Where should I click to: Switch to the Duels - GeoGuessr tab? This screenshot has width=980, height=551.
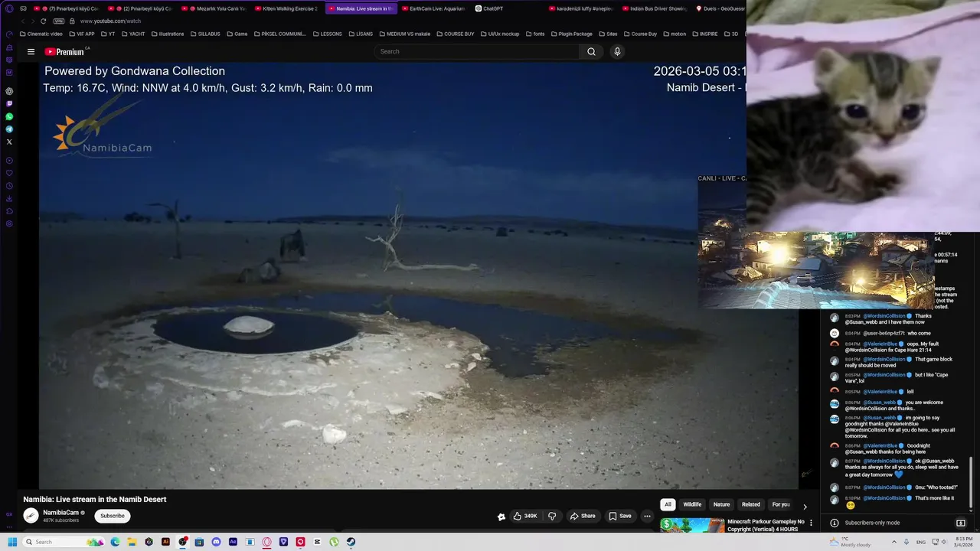[x=721, y=8]
